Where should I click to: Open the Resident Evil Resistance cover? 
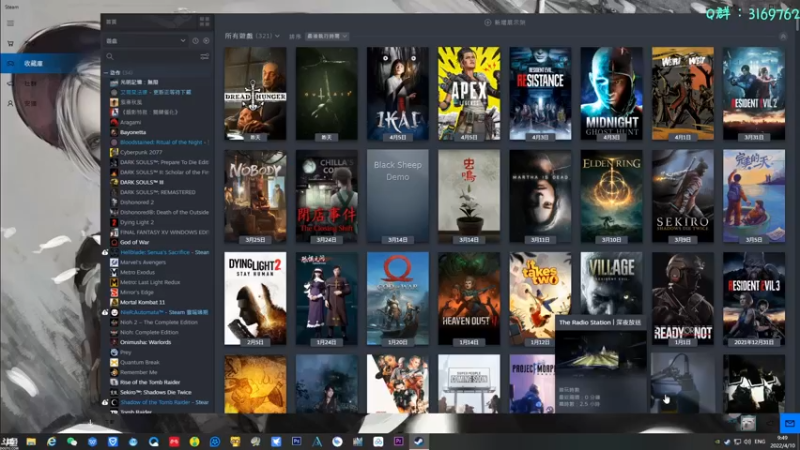click(x=540, y=94)
